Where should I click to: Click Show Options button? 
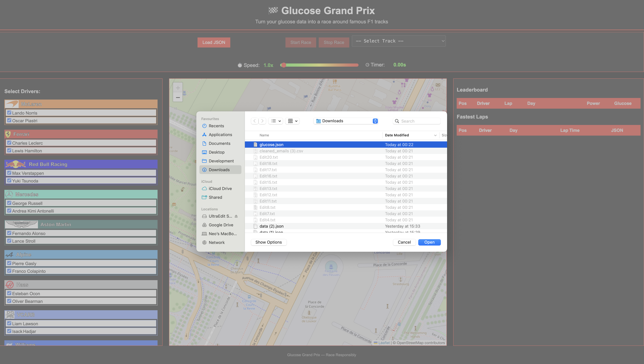[269, 242]
